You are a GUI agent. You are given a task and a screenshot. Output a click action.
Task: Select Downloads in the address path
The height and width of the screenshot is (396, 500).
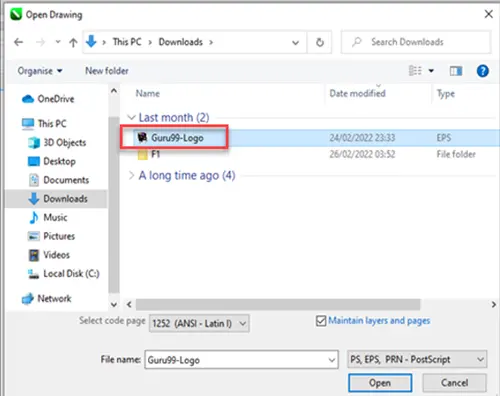(181, 42)
